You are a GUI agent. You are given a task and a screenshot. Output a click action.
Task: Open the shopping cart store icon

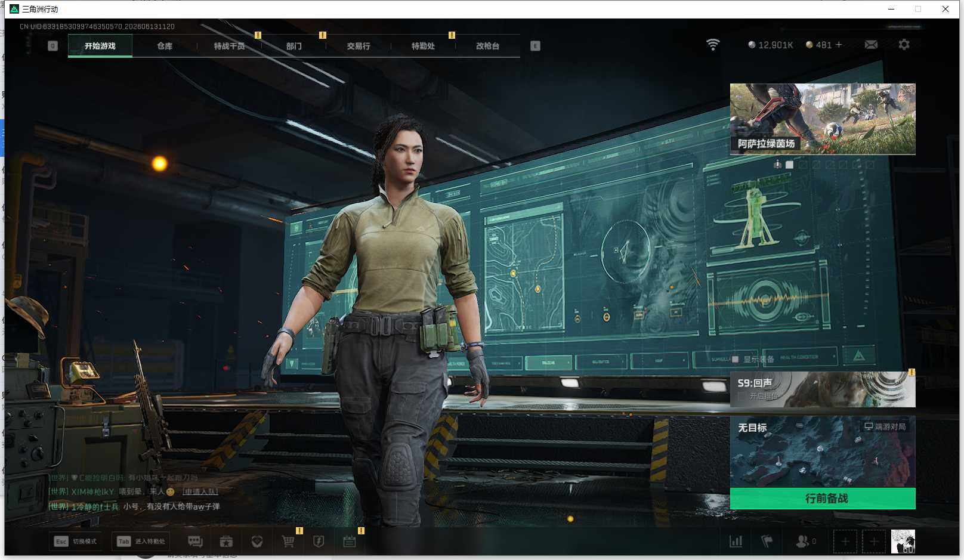coord(288,542)
